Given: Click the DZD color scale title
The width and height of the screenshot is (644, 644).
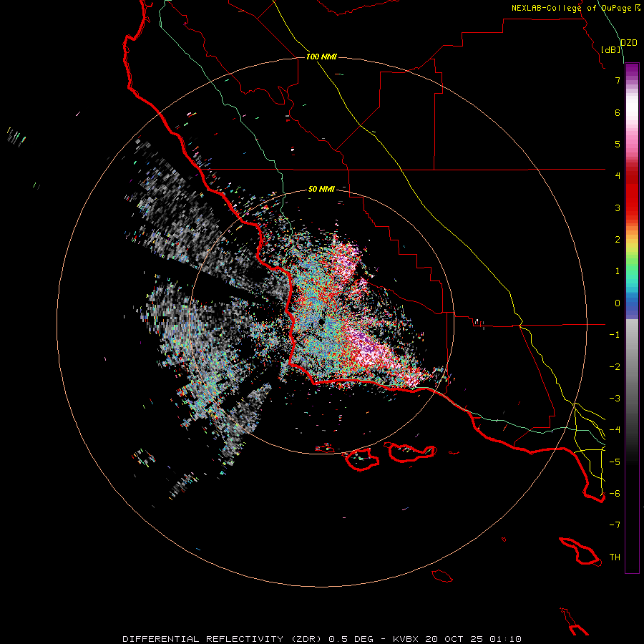Looking at the screenshot, I should (629, 43).
